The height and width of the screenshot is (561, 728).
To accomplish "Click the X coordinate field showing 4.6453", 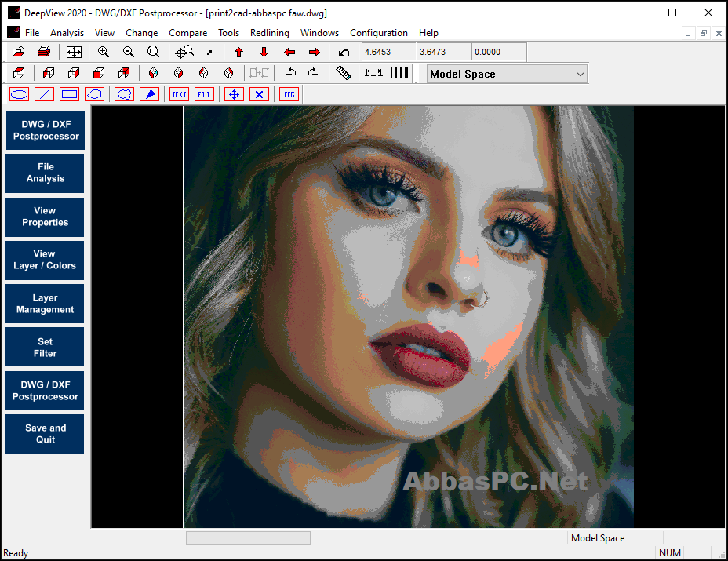I will pyautogui.click(x=388, y=52).
